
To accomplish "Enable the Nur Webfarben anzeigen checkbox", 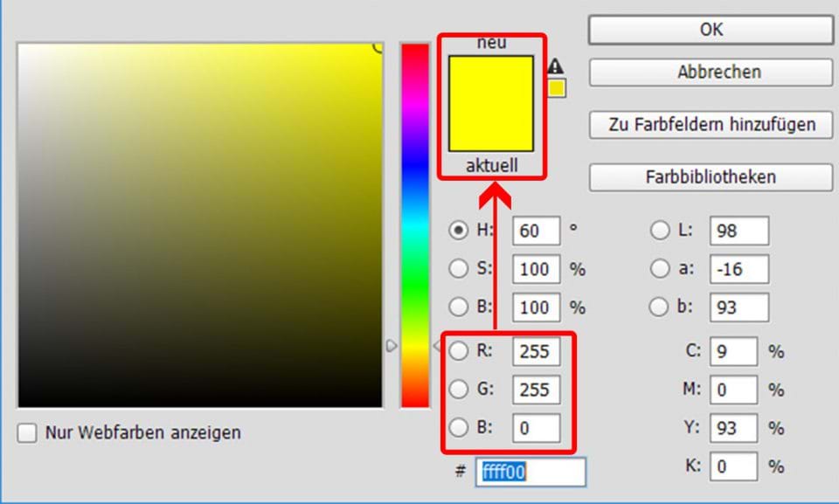I will 26,432.
